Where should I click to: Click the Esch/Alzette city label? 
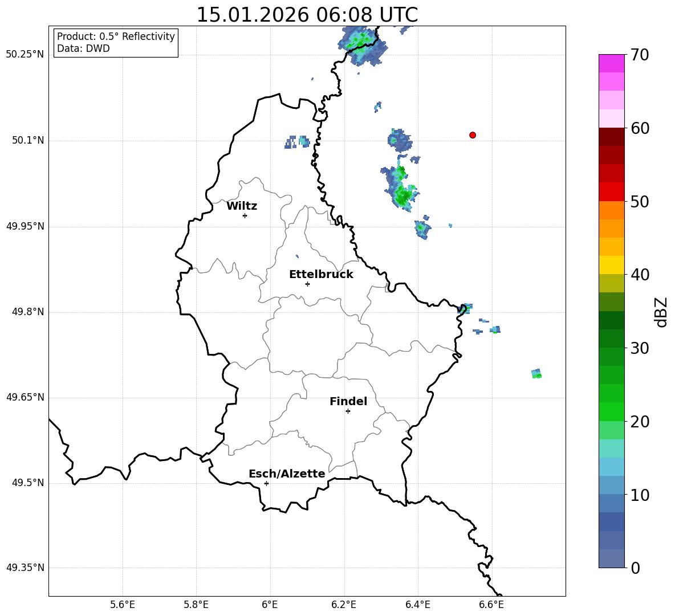[x=287, y=474]
